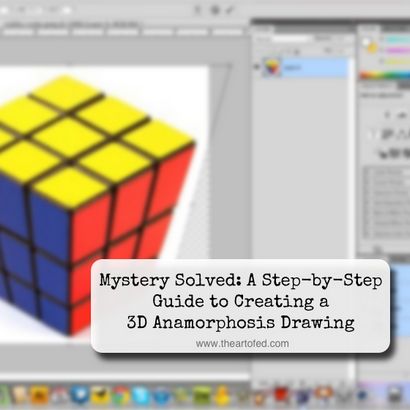Viewport: 410px width, 410px height.
Task: Open the Trash in the dock
Action: tap(396, 395)
